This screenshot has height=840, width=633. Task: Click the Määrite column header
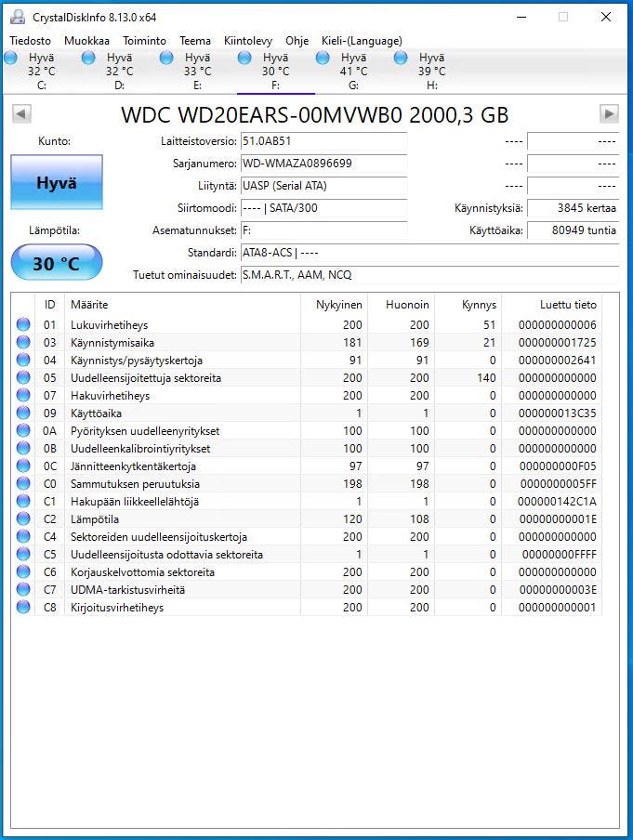click(182, 304)
